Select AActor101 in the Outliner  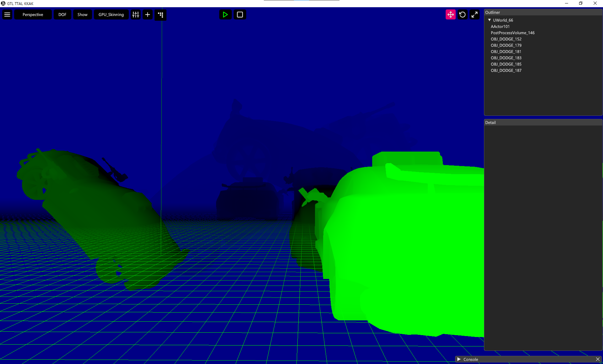tap(500, 27)
